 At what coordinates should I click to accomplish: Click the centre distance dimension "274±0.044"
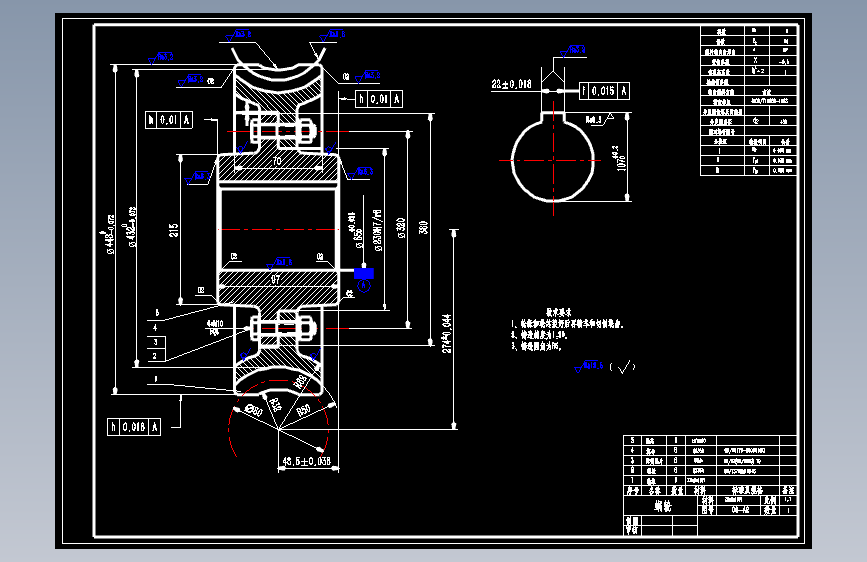coord(447,334)
